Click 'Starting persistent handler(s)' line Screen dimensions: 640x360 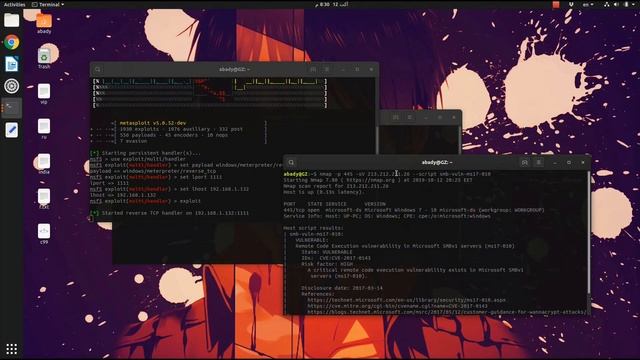(x=145, y=153)
